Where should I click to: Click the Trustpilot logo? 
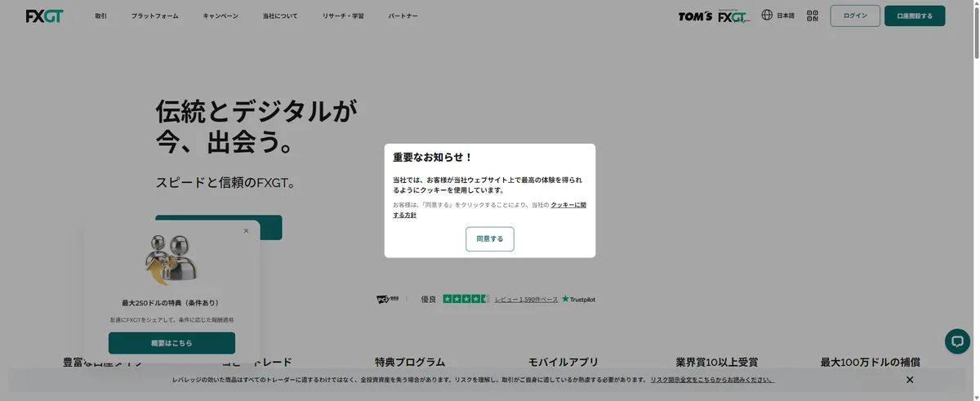(x=578, y=299)
